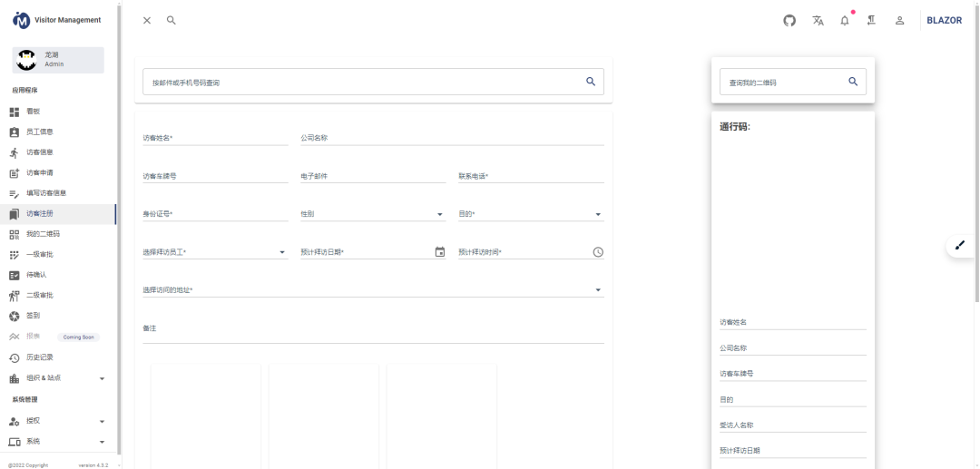
Task: Open the GitHub repository icon
Action: click(x=789, y=21)
